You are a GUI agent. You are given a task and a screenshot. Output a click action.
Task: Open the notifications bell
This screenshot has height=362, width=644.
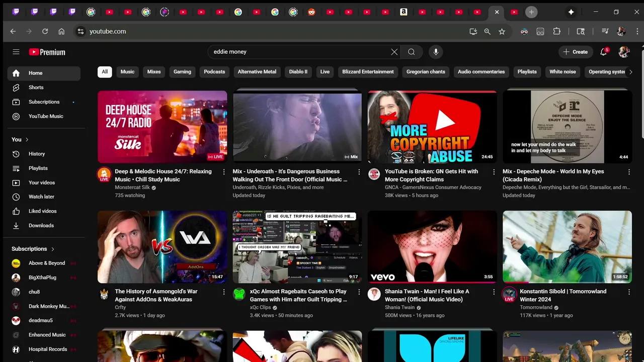click(x=604, y=52)
